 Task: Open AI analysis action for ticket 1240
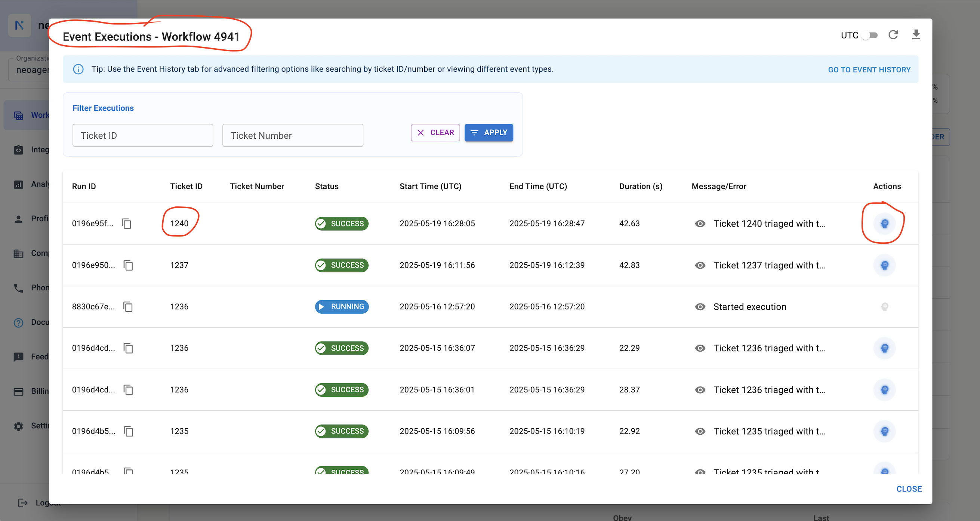click(x=884, y=223)
